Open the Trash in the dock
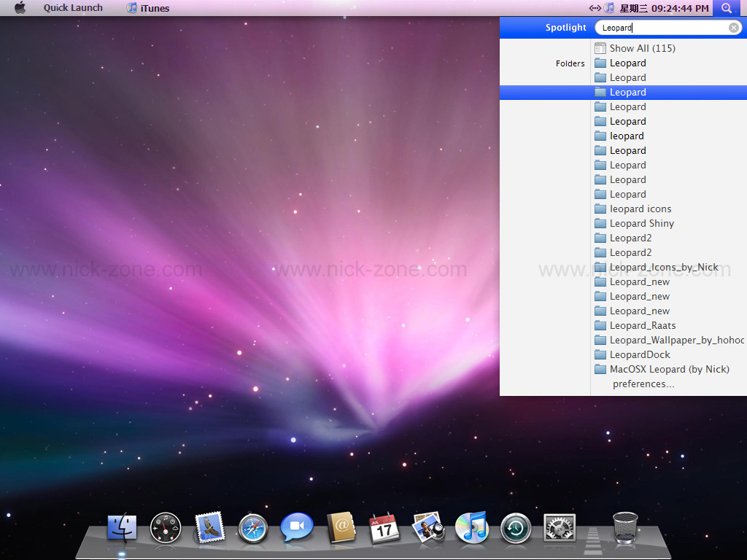 point(625,528)
